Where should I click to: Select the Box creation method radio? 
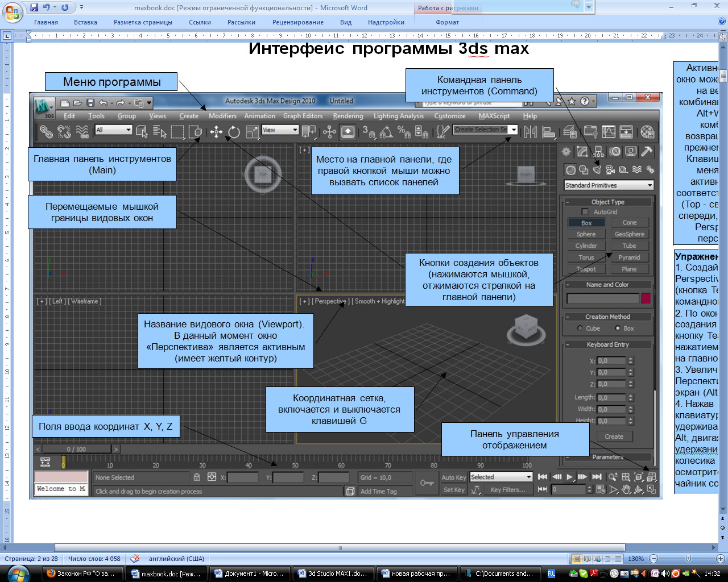coord(618,329)
